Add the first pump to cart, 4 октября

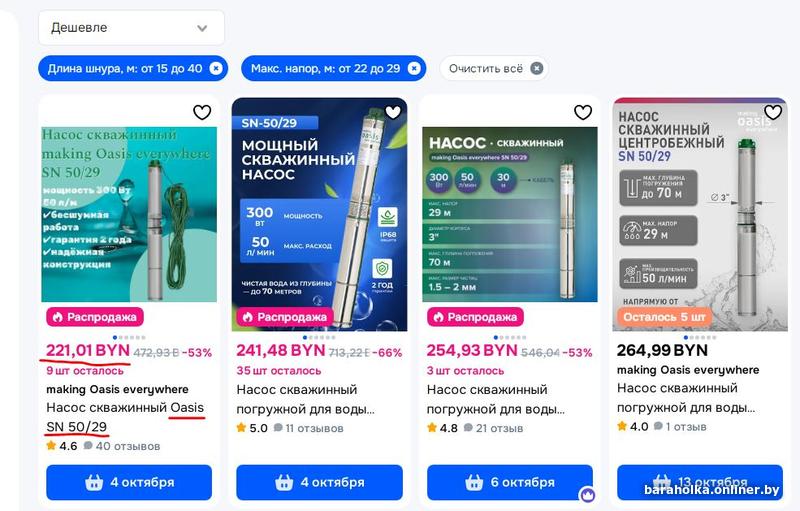tap(129, 482)
